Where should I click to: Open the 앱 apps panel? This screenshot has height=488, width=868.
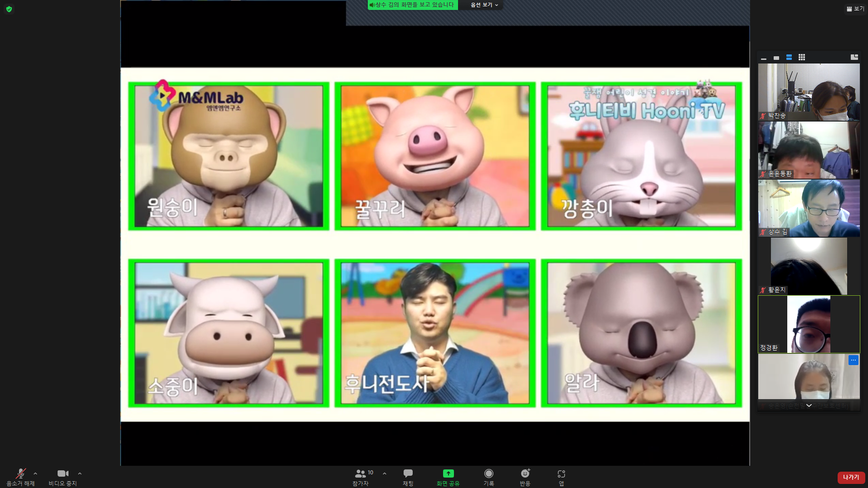coord(561,477)
